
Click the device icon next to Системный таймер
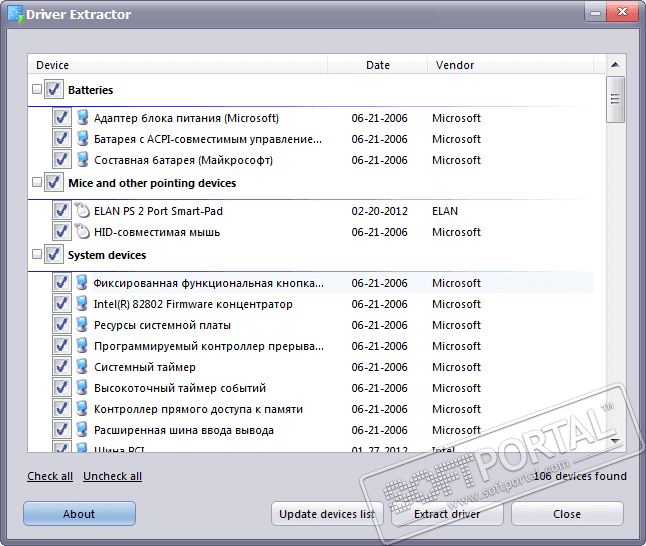[82, 367]
